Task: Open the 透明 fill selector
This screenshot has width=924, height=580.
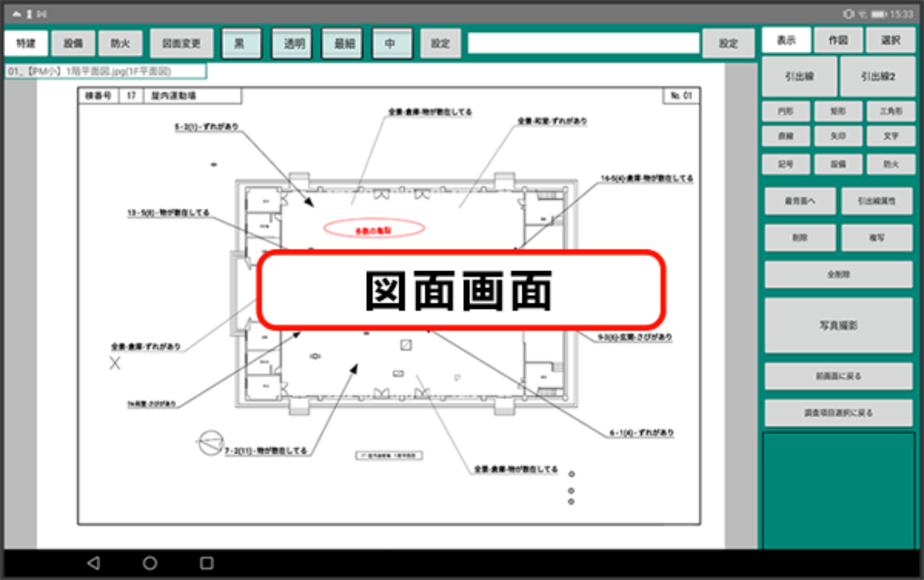Action: click(292, 43)
